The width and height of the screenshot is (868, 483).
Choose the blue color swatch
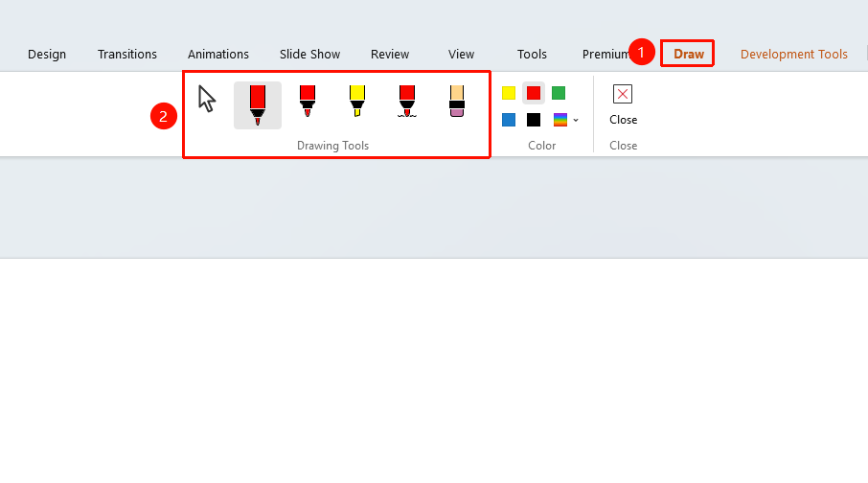coord(508,120)
